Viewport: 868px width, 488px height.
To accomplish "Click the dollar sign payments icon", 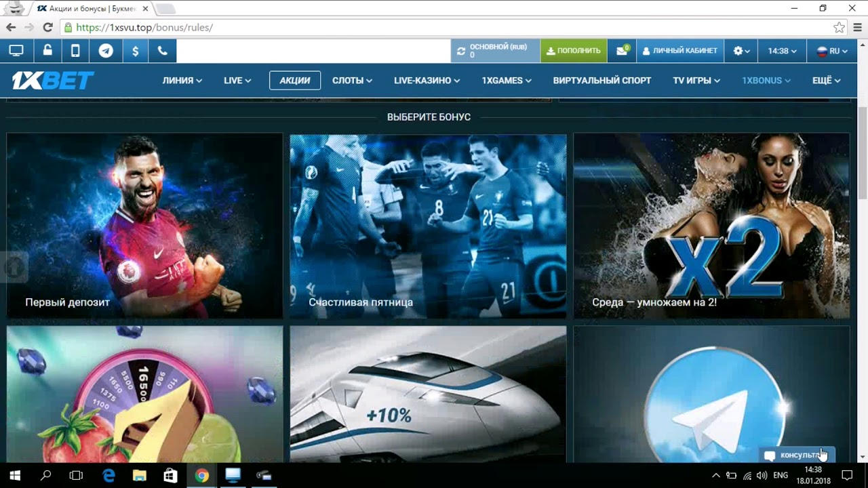I will 135,51.
